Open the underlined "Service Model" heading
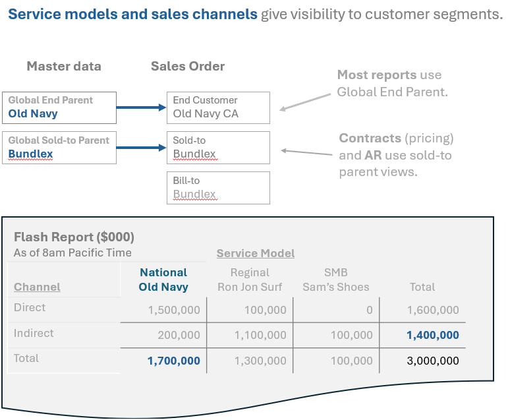The width and height of the screenshot is (508, 420). pyautogui.click(x=256, y=253)
